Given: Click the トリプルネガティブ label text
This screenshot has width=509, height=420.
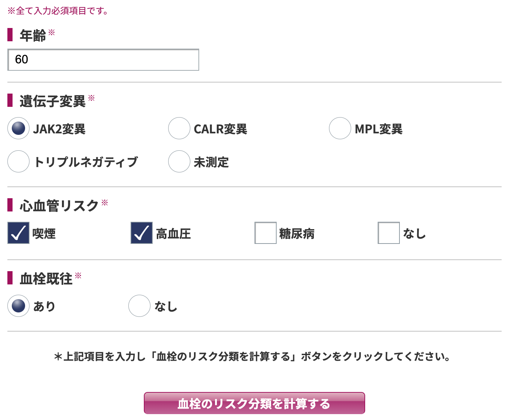Looking at the screenshot, I should pyautogui.click(x=86, y=162).
